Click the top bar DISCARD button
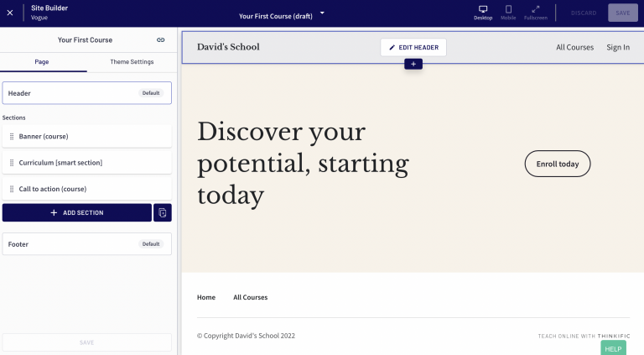This screenshot has width=644, height=355. (x=584, y=13)
